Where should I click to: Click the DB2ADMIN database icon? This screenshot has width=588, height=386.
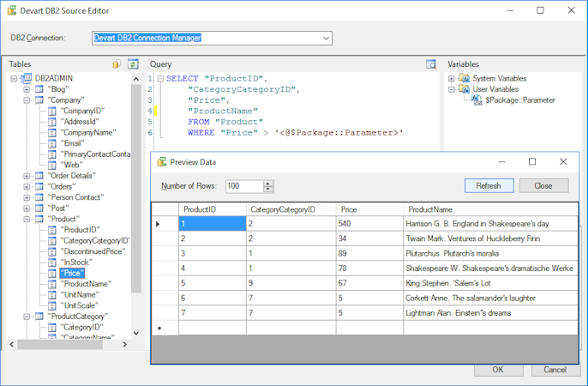click(x=26, y=78)
